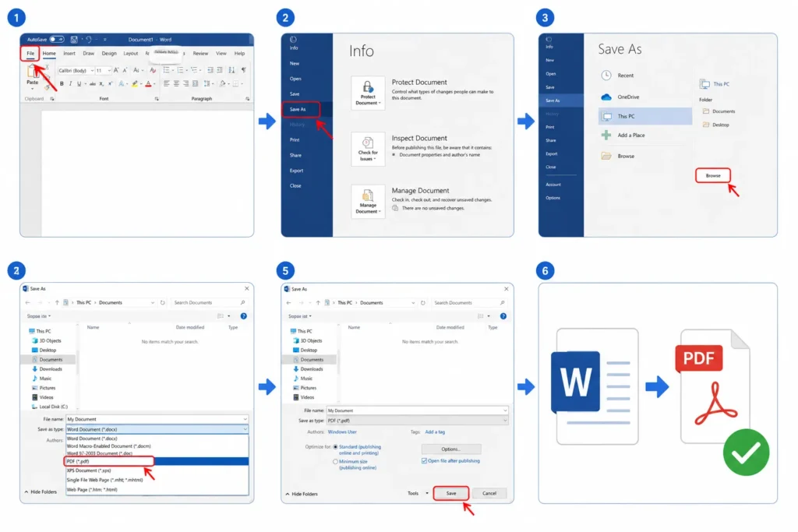Click Browse beside the open-folder icon
Image resolution: width=798 pixels, height=532 pixels.
[618, 156]
